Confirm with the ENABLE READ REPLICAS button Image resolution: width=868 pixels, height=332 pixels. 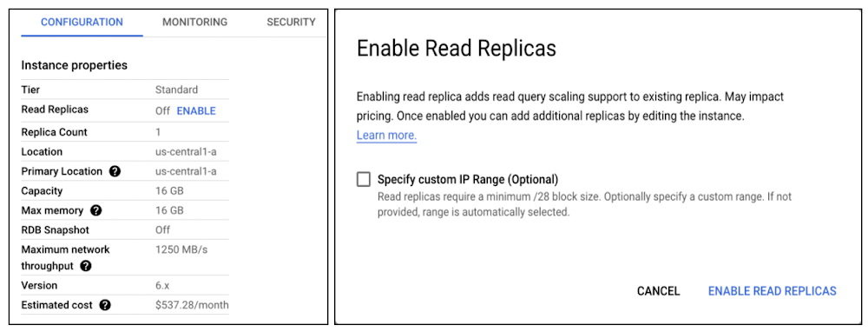point(773,291)
